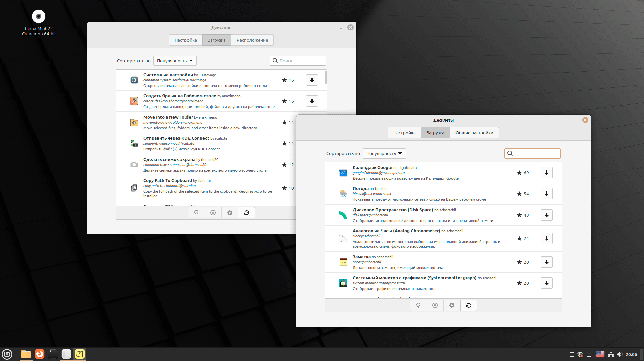This screenshot has height=361, width=644.
Task: Click gear settings button in Действия window
Action: coord(230,213)
